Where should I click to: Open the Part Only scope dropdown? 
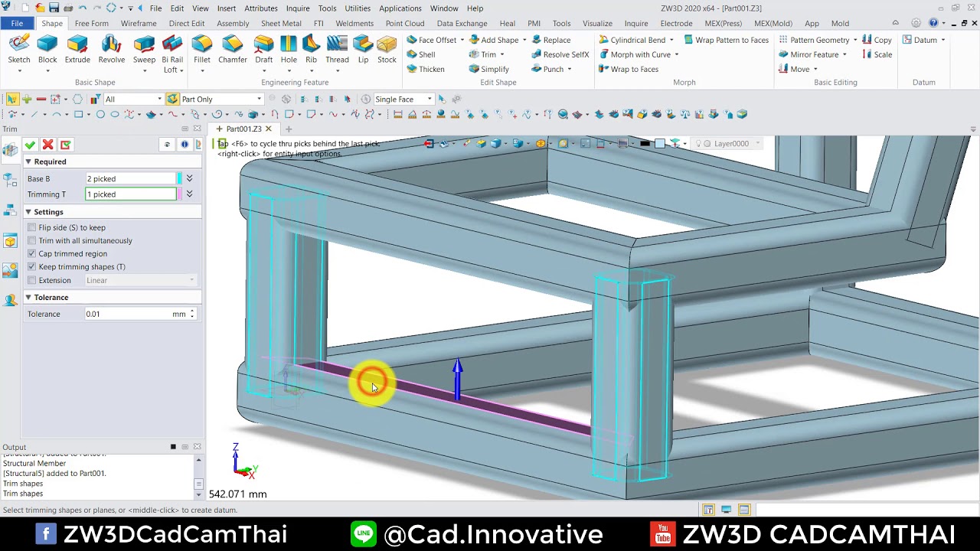click(x=259, y=99)
